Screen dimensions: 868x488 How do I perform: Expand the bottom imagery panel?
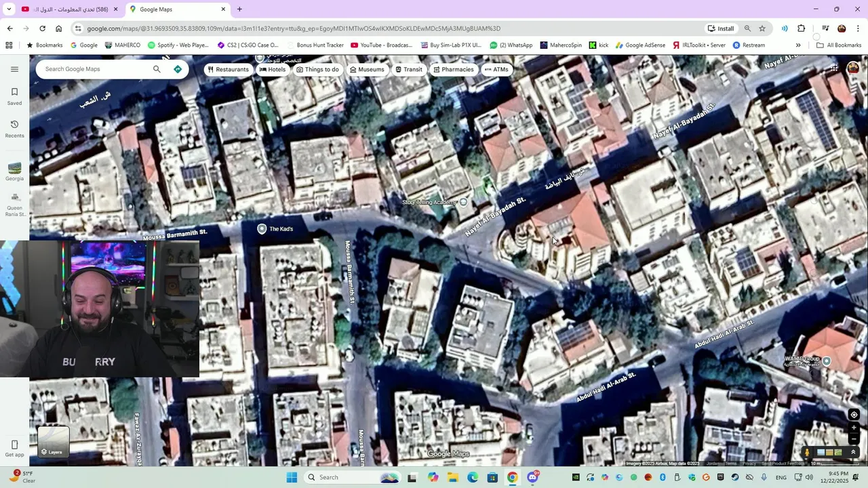coord(854,452)
